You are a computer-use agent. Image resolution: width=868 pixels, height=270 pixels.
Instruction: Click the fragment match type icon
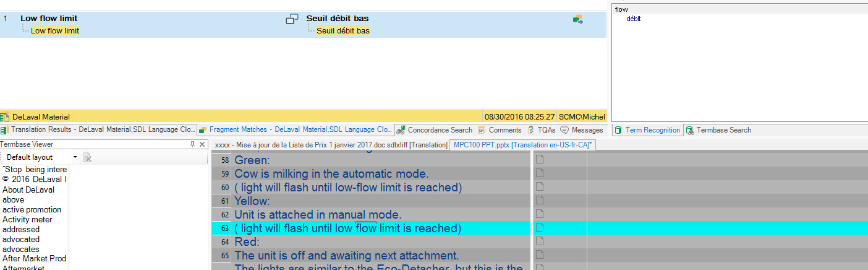(x=292, y=19)
